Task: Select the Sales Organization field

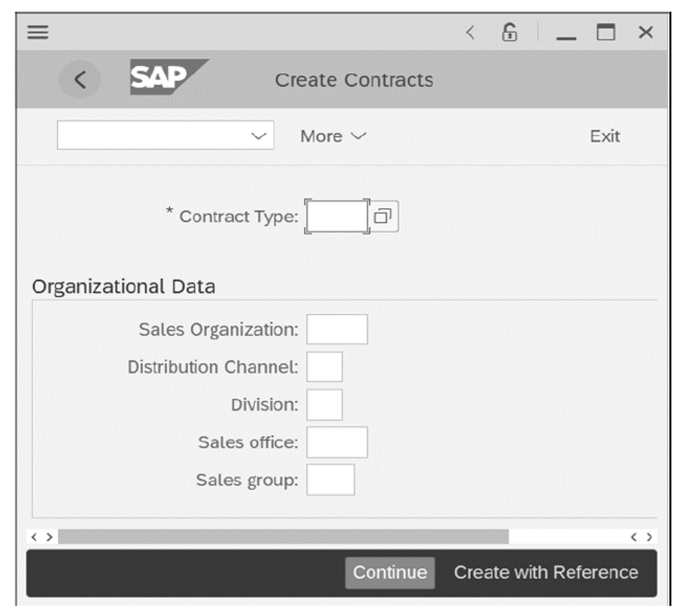Action: pyautogui.click(x=337, y=329)
